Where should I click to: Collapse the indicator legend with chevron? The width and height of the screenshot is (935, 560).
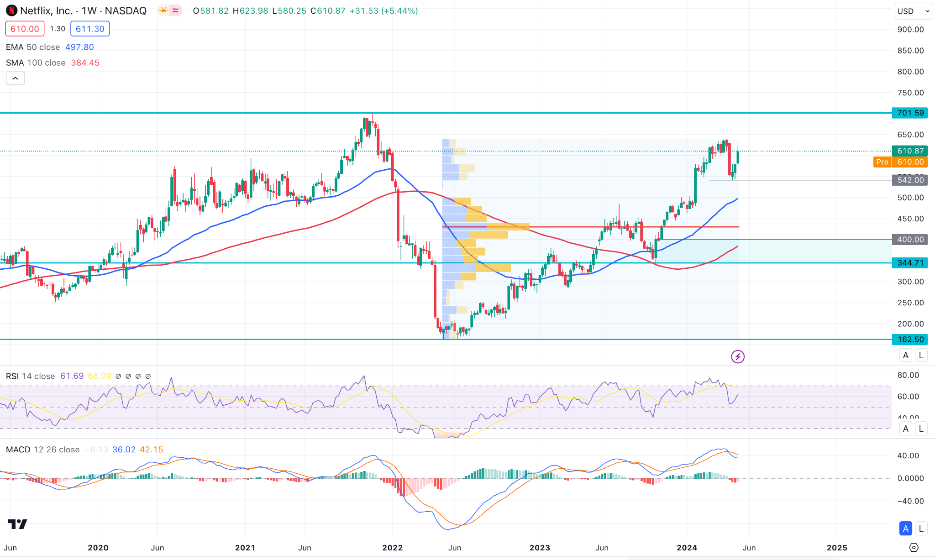(15, 79)
